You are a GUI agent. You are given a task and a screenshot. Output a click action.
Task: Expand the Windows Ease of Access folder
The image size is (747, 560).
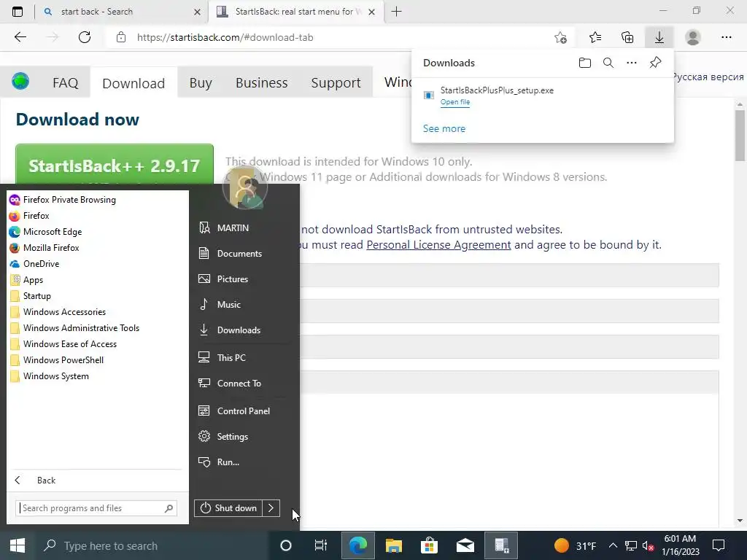69,344
